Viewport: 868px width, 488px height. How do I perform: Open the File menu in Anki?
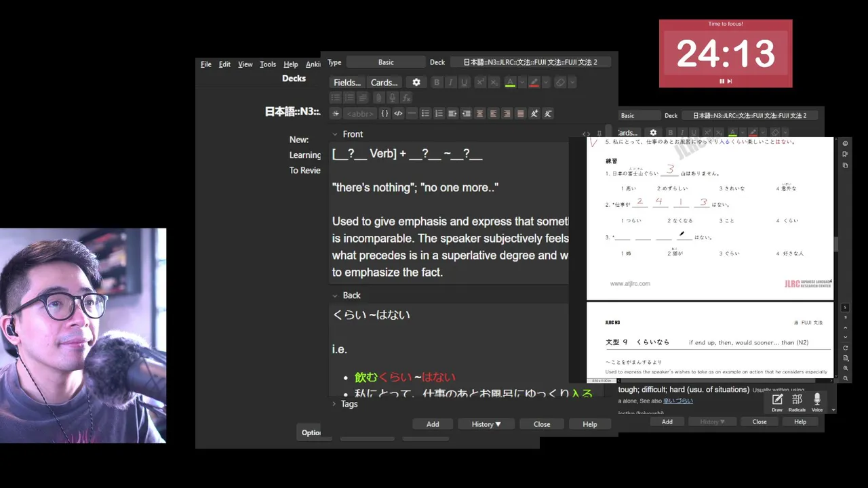click(x=206, y=64)
